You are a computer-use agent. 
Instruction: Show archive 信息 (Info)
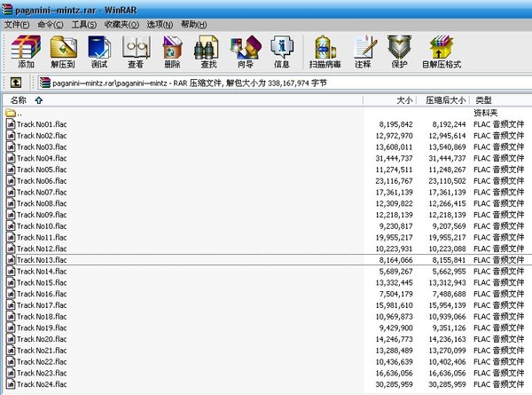pos(282,51)
